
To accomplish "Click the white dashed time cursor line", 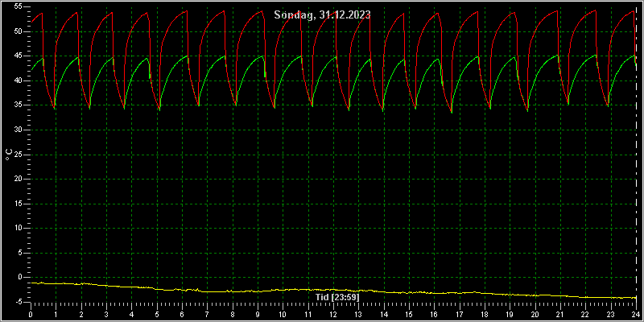I will tap(636, 155).
